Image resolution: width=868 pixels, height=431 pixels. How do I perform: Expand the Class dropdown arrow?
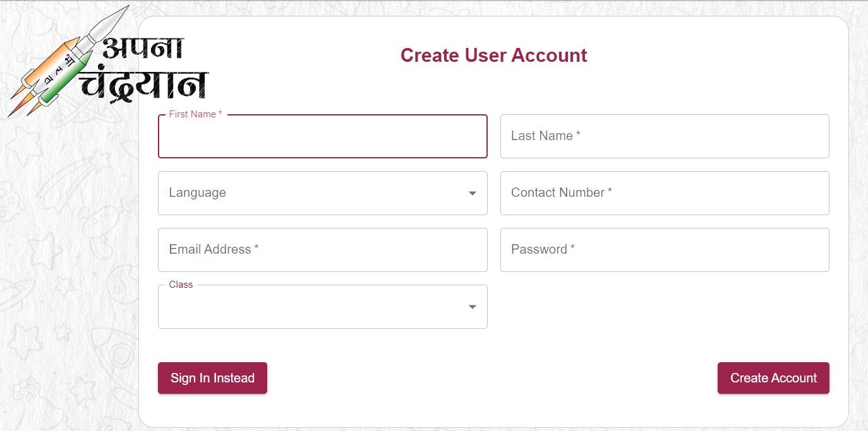[x=472, y=307]
